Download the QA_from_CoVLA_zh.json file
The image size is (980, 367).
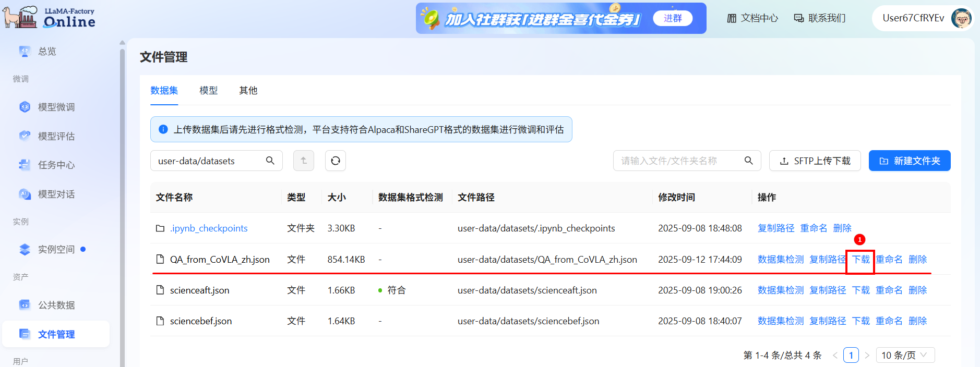pyautogui.click(x=861, y=260)
